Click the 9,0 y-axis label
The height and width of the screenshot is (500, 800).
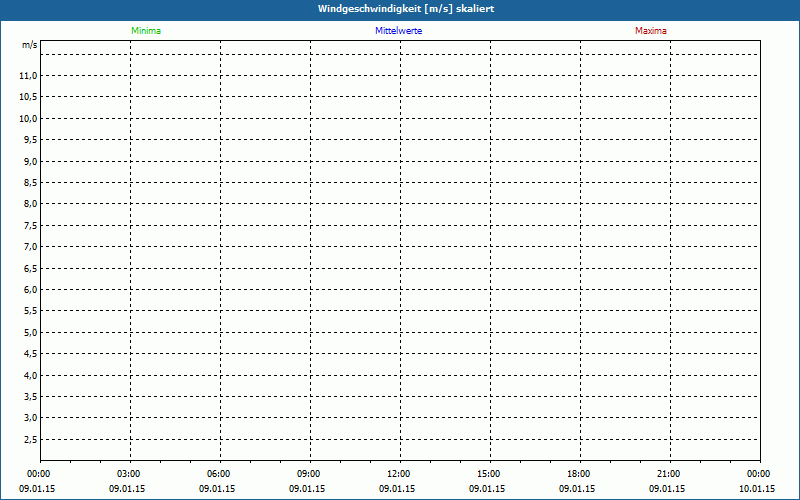coord(31,161)
